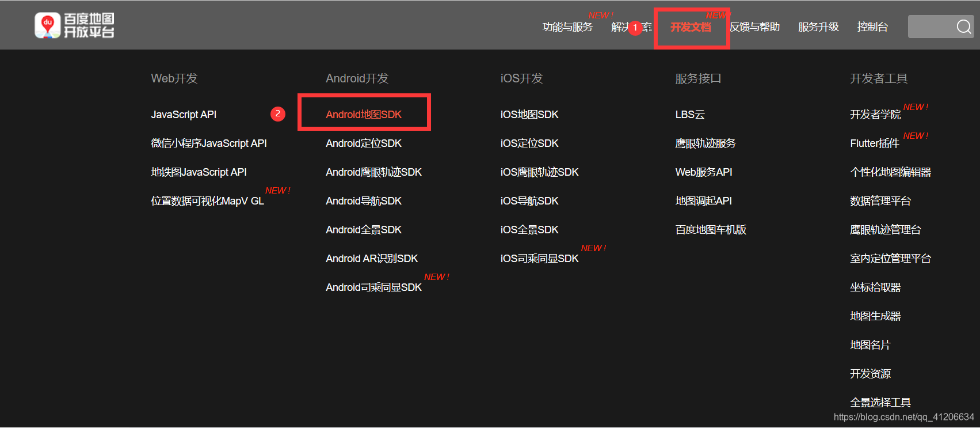Visit 坐标拾取器 link
This screenshot has height=428, width=980.
click(x=875, y=287)
